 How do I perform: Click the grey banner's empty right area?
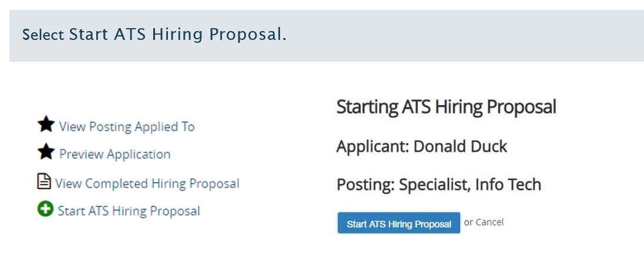click(499, 35)
